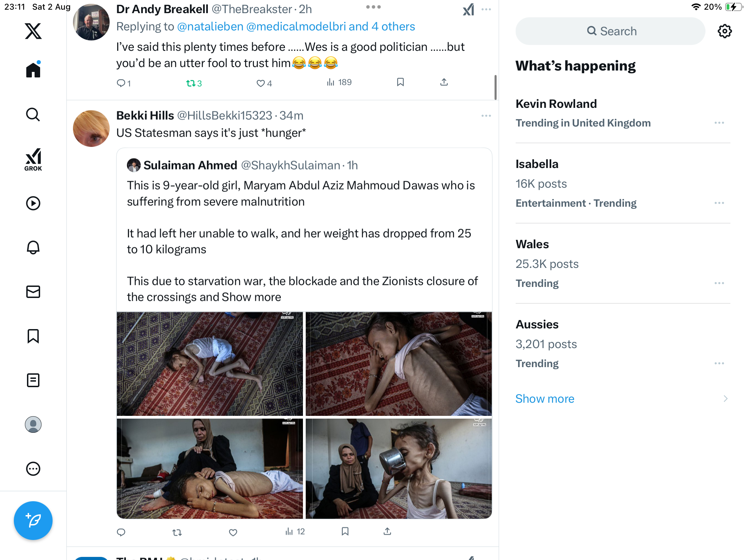Bookmark Dr Andy Breakell's reply
This screenshot has height=560, width=747.
pos(400,82)
